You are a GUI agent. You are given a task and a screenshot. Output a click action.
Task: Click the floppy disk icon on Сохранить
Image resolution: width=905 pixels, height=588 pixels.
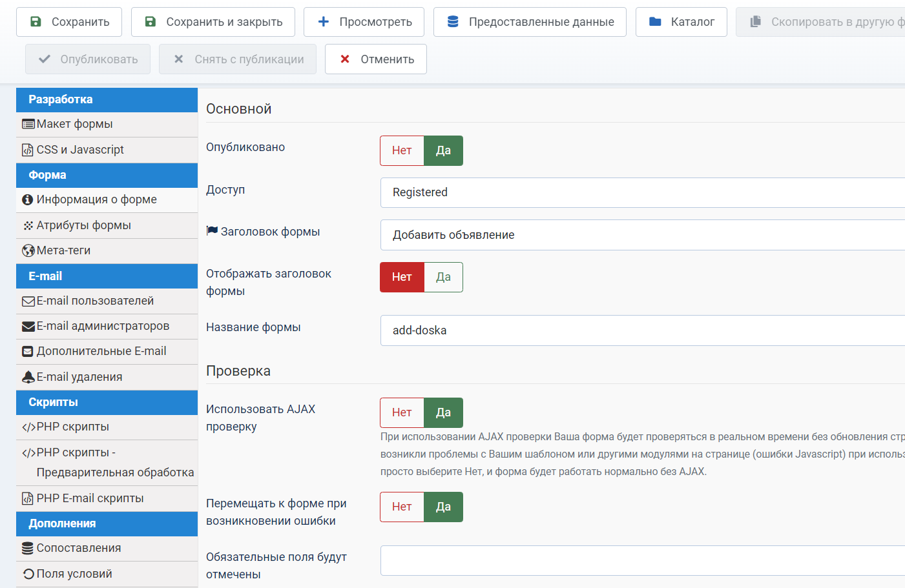(x=36, y=22)
